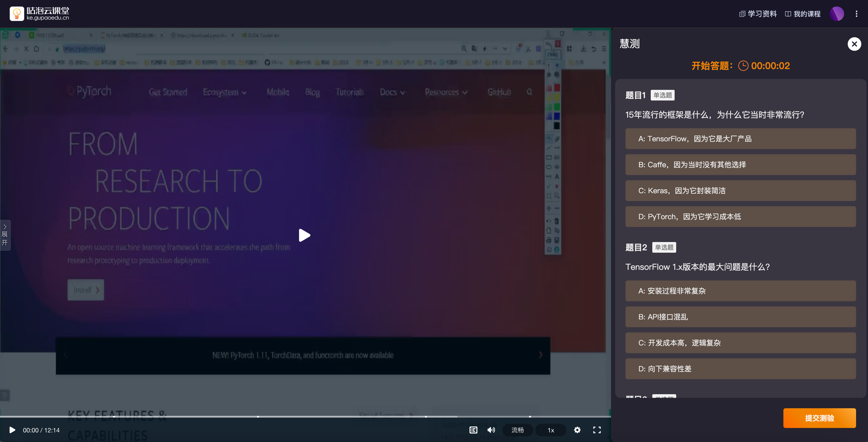Screen dimensions: 868x442
Task: Open the 流畅 video quality selector
Action: (x=518, y=430)
